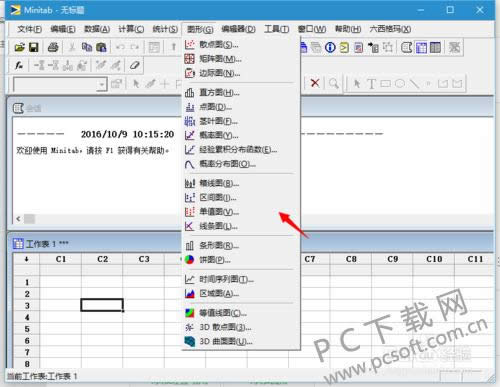Open the 统计(S) menu

[x=165, y=29]
